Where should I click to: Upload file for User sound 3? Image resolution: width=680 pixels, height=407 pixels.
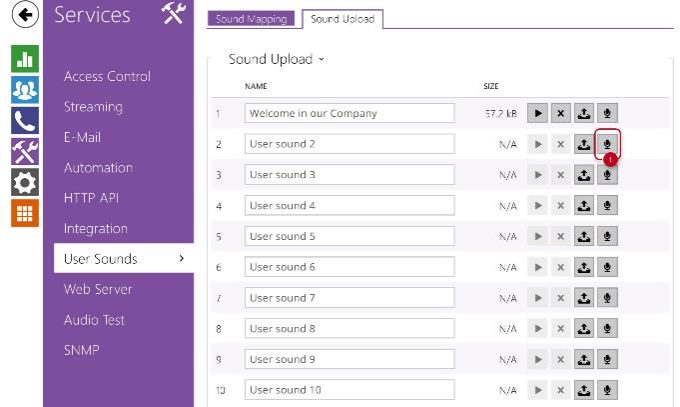click(x=583, y=175)
